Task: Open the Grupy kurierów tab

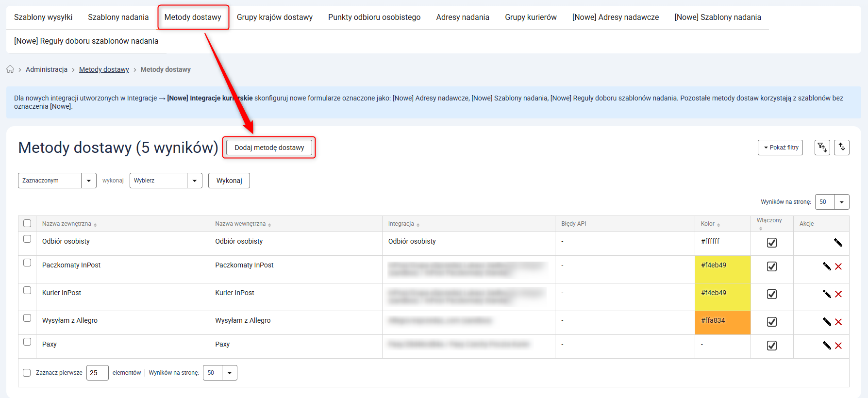Action: tap(531, 17)
